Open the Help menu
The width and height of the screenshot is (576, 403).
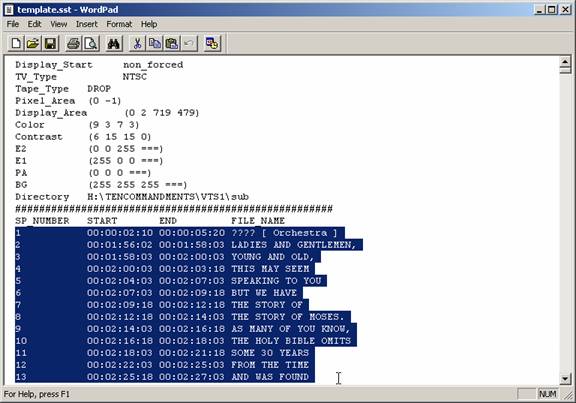149,24
